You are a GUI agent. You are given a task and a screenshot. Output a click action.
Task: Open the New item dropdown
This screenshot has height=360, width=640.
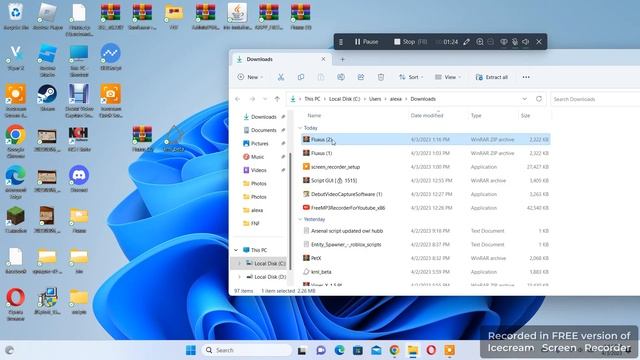(250, 77)
